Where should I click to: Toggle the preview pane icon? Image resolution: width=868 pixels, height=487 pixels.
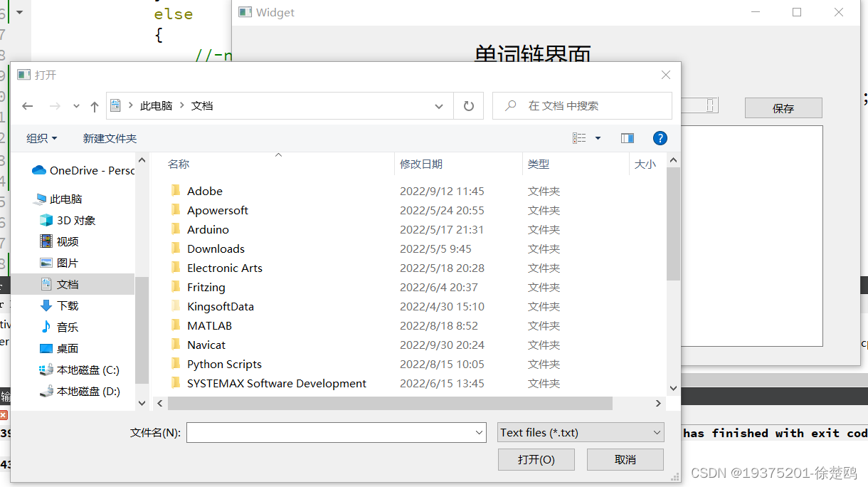tap(627, 138)
